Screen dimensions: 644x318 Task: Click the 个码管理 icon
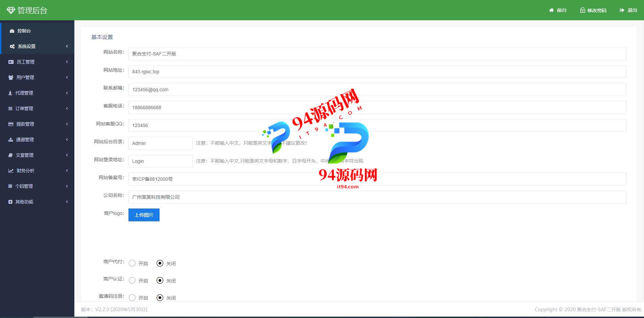point(10,186)
